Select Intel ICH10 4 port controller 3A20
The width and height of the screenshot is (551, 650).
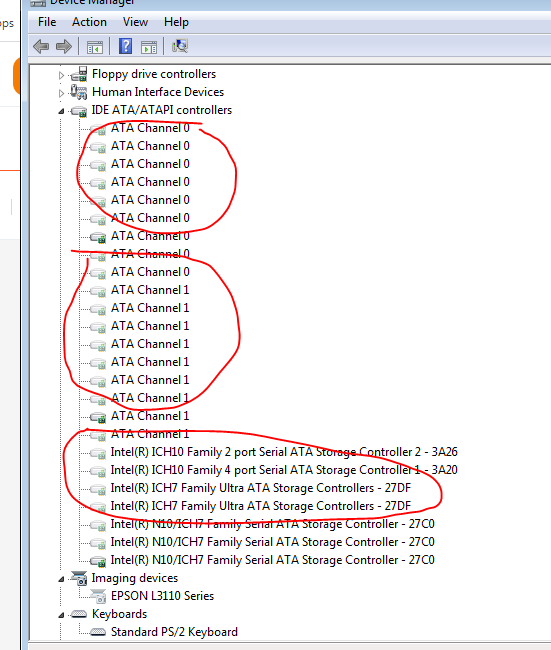[x=284, y=470]
